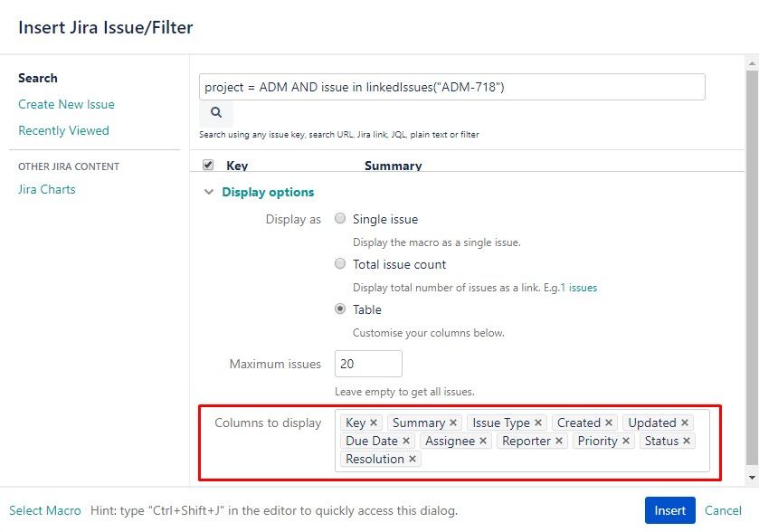
Task: Remove the Assignee column tag
Action: click(483, 441)
